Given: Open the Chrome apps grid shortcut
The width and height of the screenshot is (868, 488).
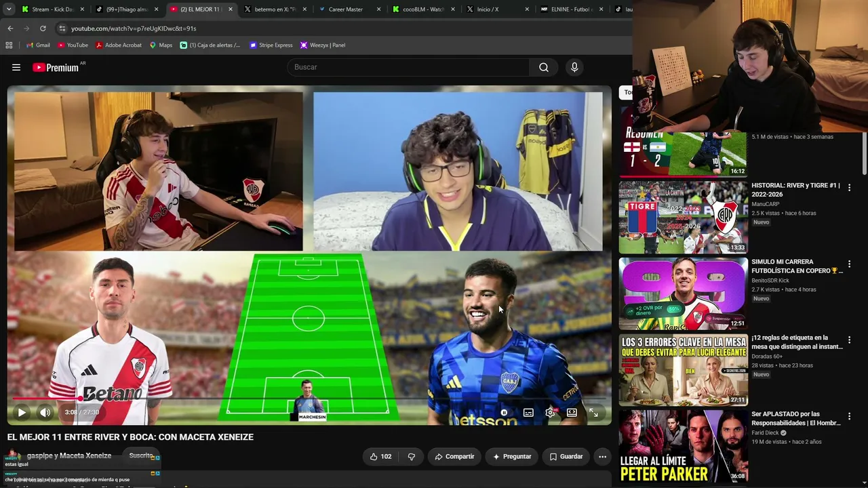Looking at the screenshot, I should (x=9, y=45).
